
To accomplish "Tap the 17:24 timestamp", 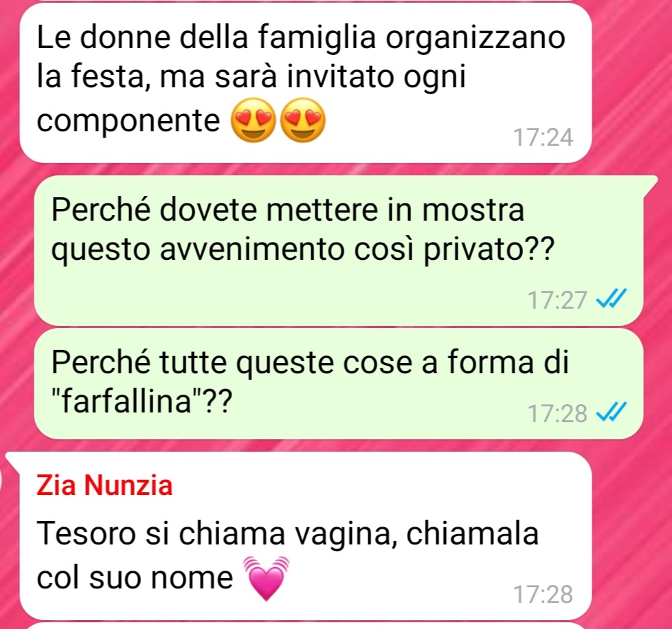I will 543,137.
